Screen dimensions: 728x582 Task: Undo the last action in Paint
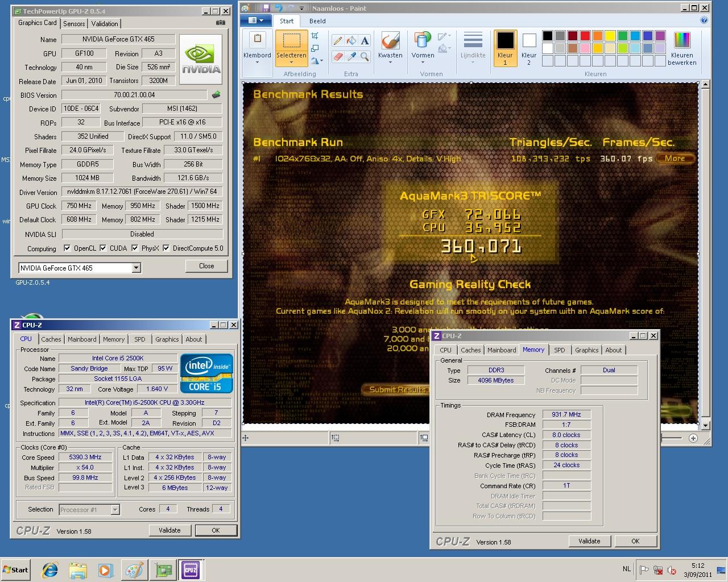point(278,8)
